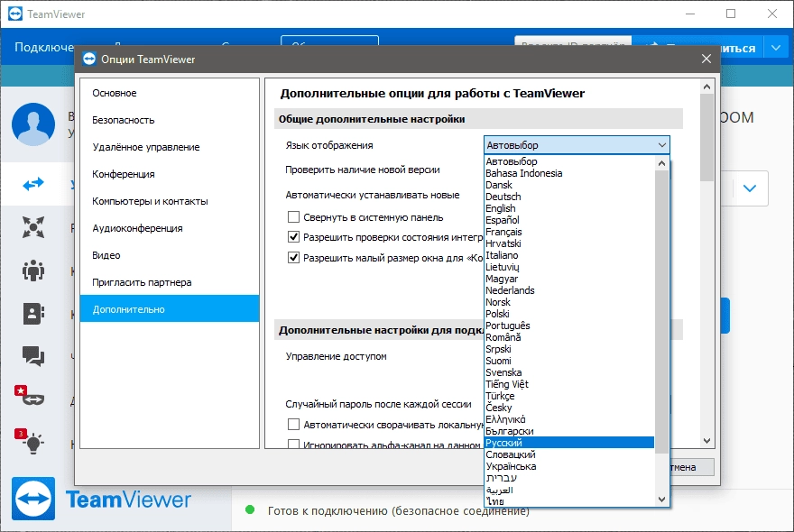Maximize the main TeamViewer window
This screenshot has width=794, height=532.
click(731, 14)
